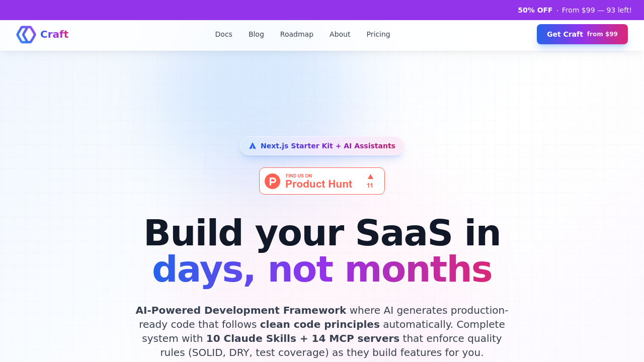Click the Craft brand name text
The height and width of the screenshot is (362, 644).
coord(54,35)
